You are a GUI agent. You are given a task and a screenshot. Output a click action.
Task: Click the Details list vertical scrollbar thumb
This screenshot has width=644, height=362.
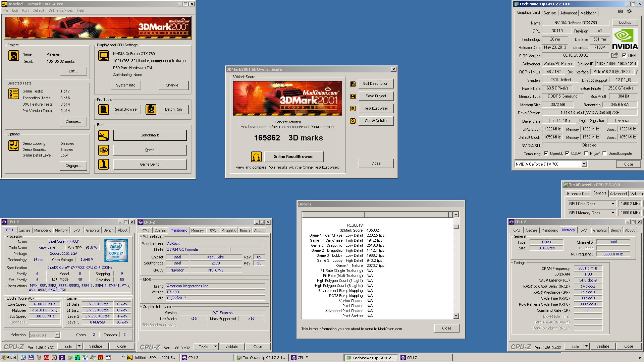456,227
